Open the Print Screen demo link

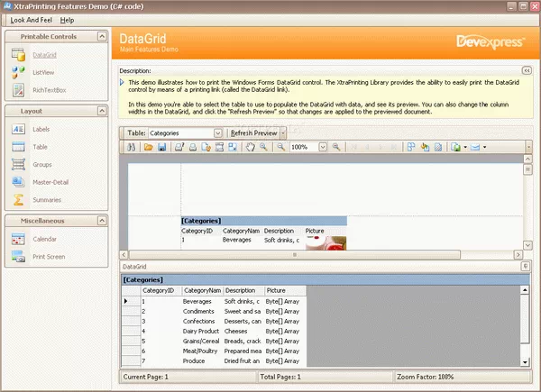point(49,257)
